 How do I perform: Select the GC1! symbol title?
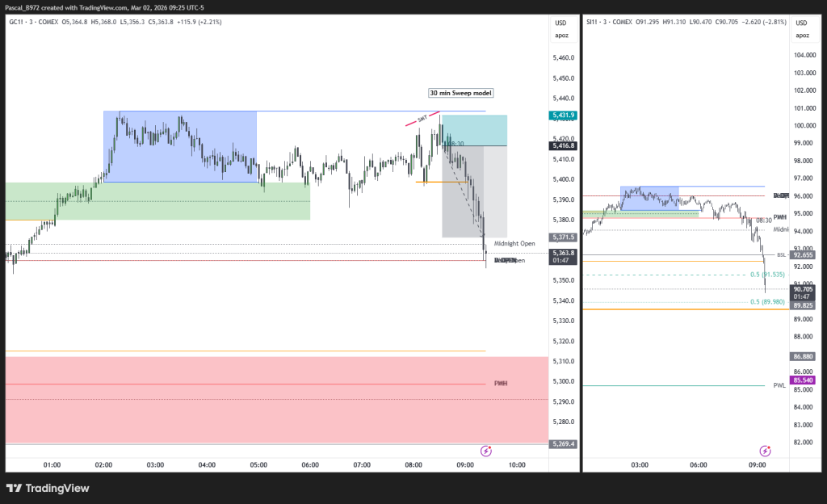coord(17,22)
